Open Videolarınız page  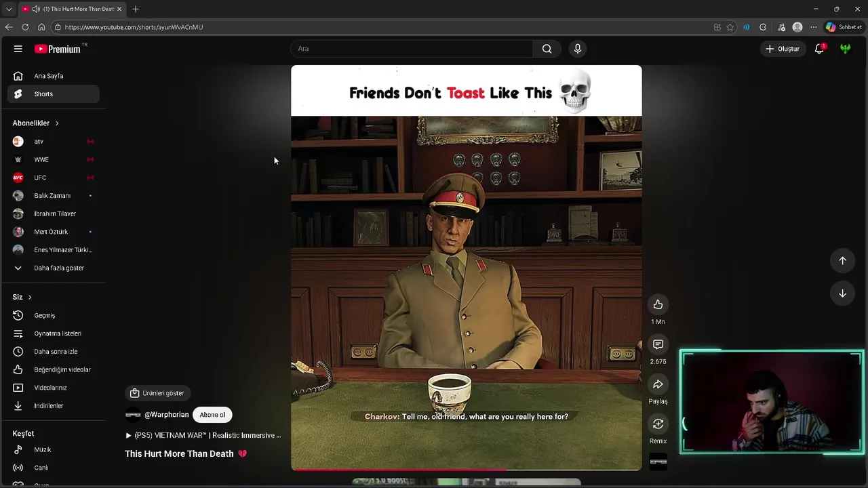click(53, 388)
